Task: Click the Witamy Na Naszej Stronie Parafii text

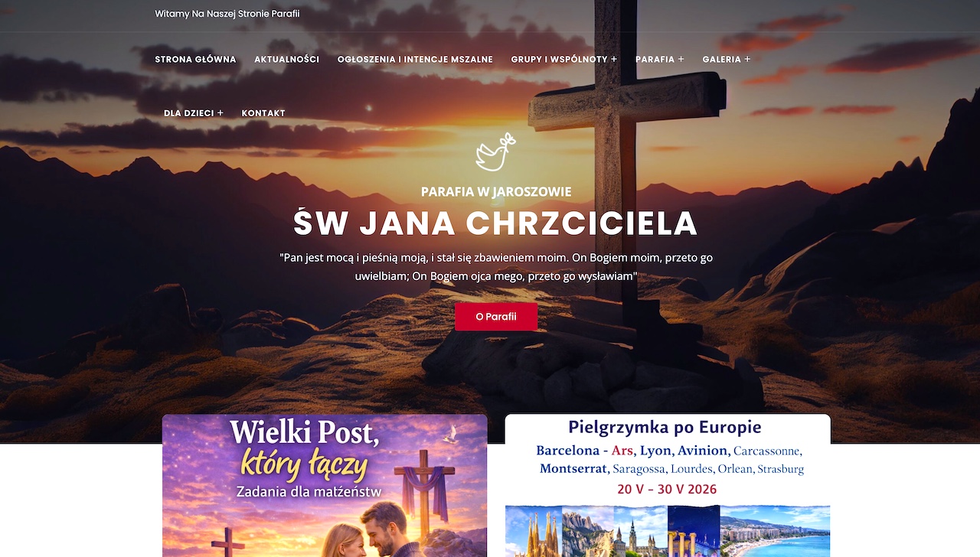Action: (227, 14)
